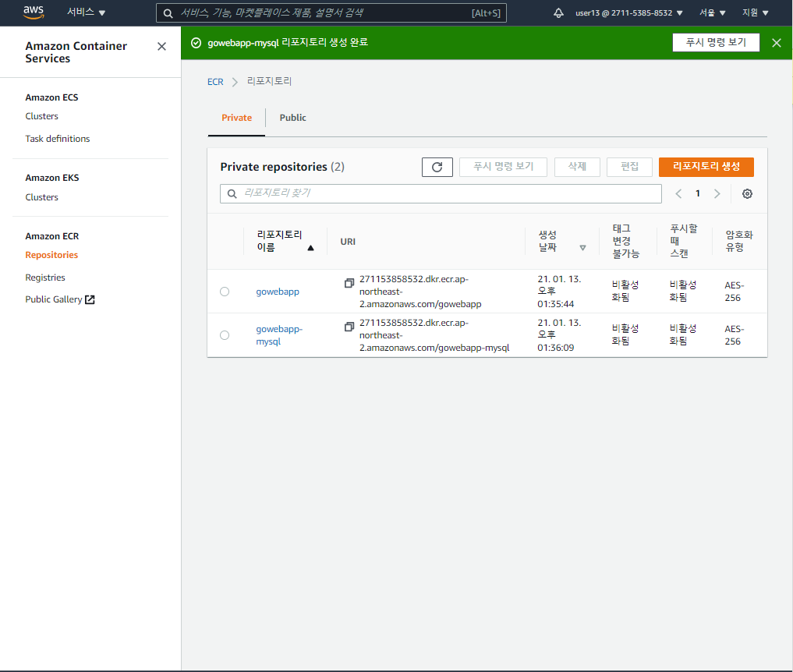Click the 리포지토리 생성 orange button

point(706,167)
